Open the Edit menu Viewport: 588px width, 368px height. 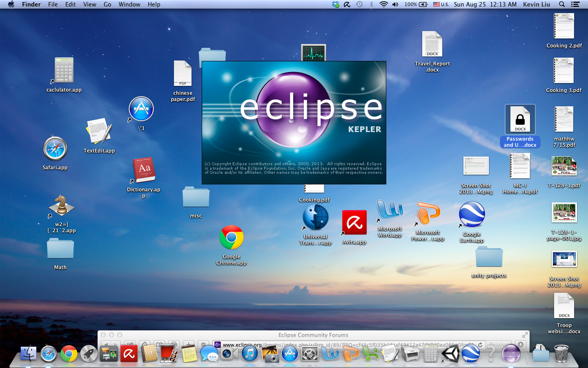71,4
